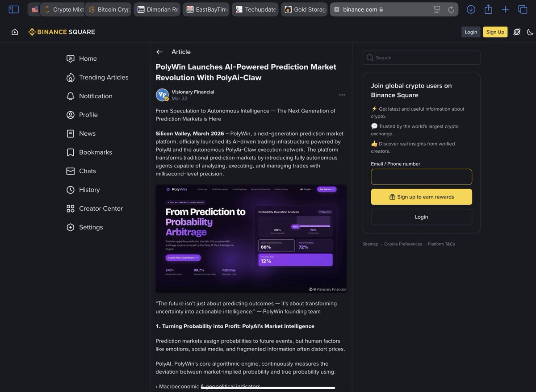Click the History clock icon

pyautogui.click(x=70, y=190)
